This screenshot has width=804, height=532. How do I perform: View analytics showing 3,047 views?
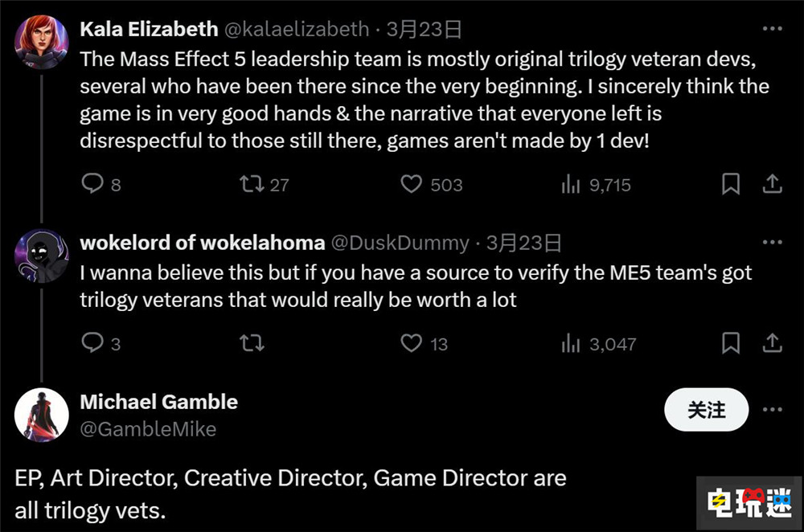(571, 344)
